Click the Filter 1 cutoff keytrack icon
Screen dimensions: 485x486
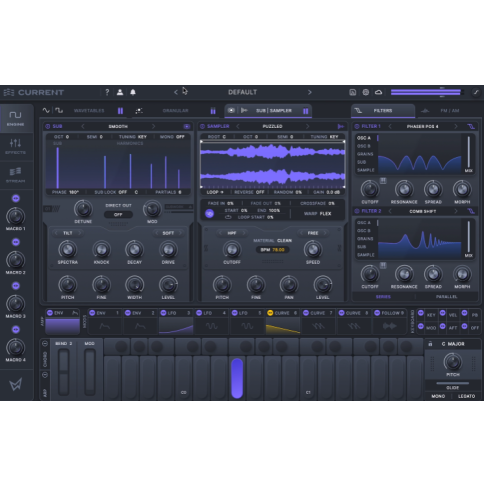(383, 181)
